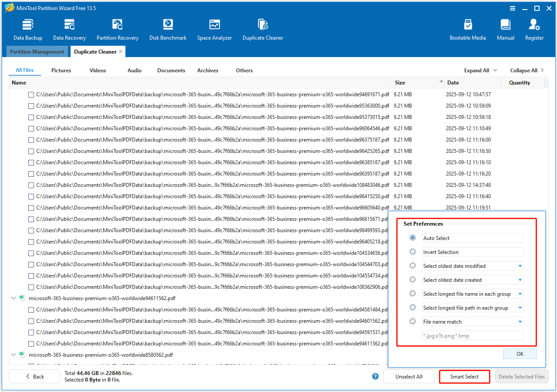The height and width of the screenshot is (392, 557).
Task: Start the Partition Recovery tool
Action: (x=117, y=28)
